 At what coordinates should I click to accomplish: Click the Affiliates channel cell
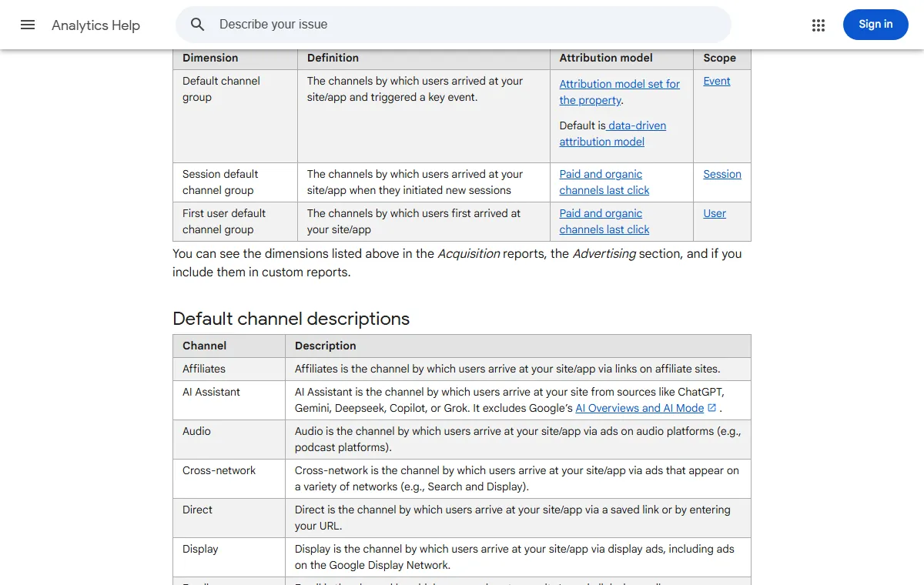229,369
